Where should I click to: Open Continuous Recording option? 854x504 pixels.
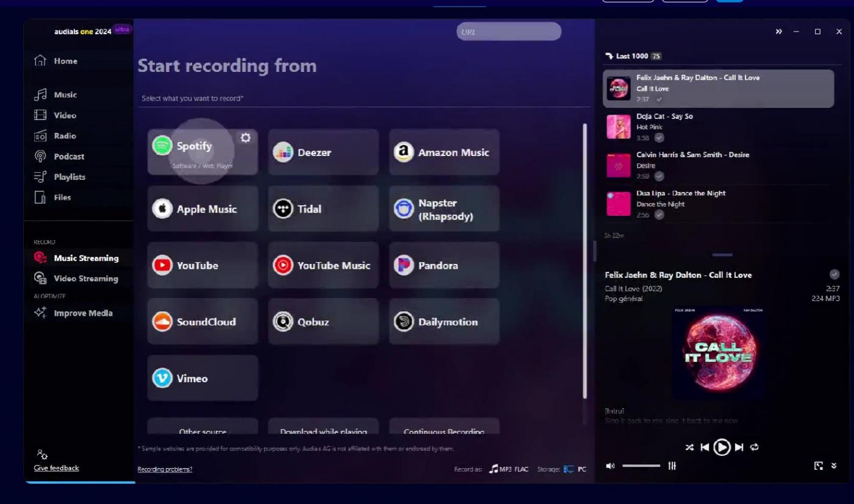(x=444, y=426)
